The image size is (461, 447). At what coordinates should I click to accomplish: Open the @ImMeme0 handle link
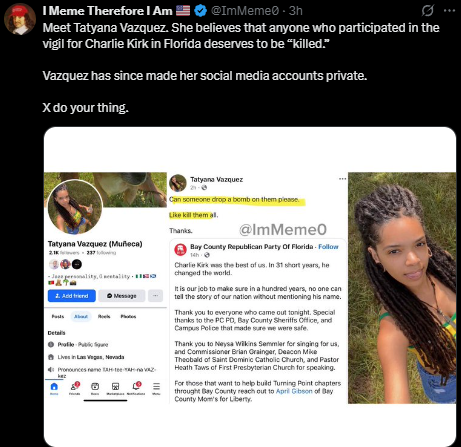click(x=245, y=11)
